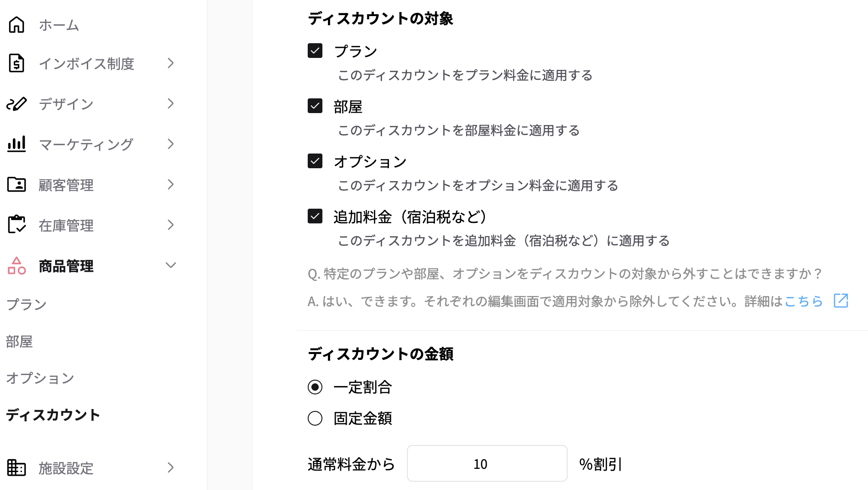Click the 顧客管理 contact card icon
This screenshot has height=490, width=868.
17,184
